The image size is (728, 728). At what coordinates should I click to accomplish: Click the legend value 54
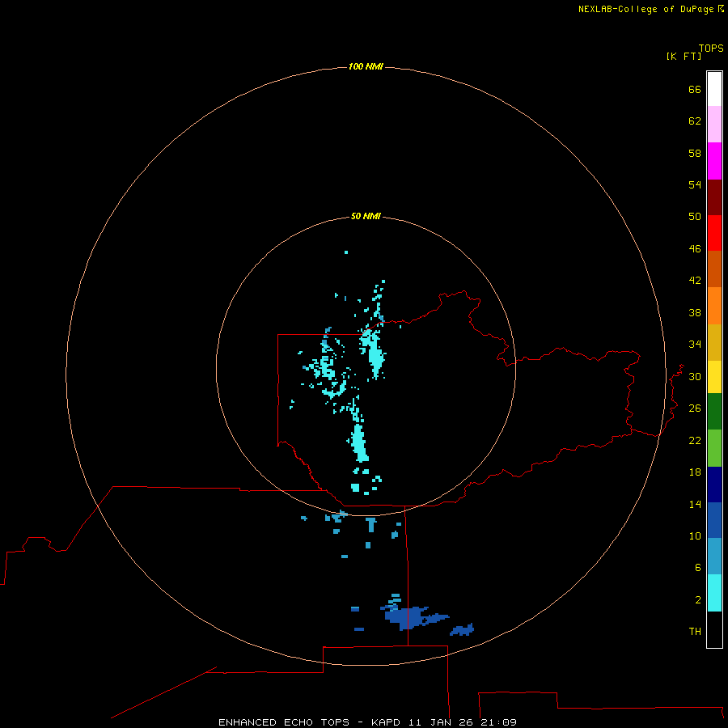[695, 184]
